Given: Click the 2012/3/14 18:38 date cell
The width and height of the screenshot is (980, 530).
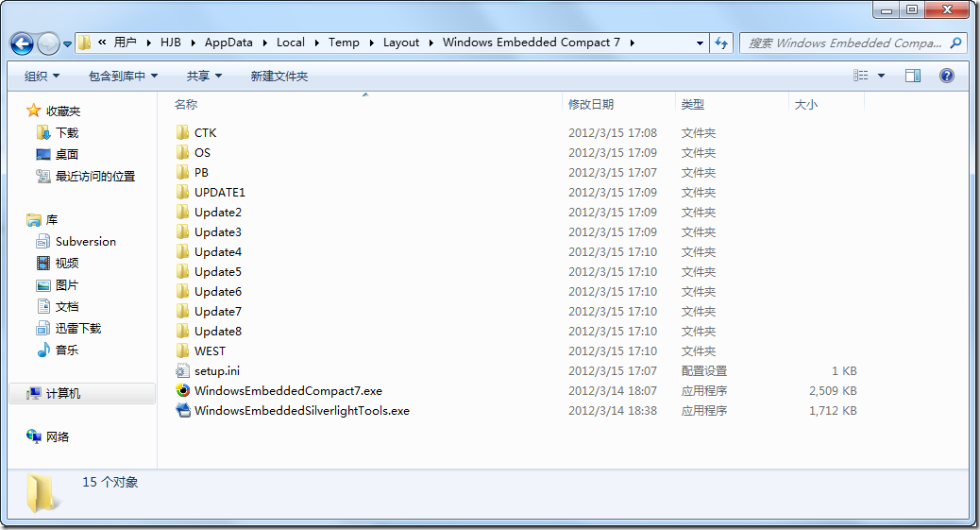Looking at the screenshot, I should pos(613,410).
